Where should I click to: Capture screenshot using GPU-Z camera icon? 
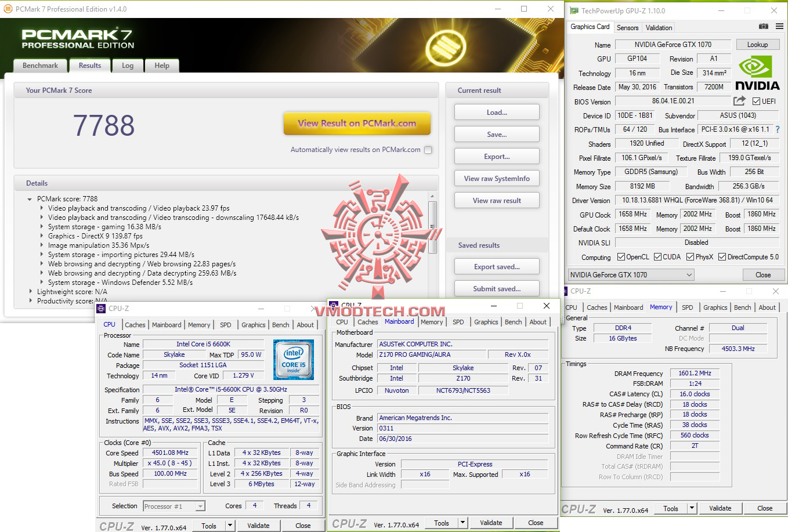762,27
